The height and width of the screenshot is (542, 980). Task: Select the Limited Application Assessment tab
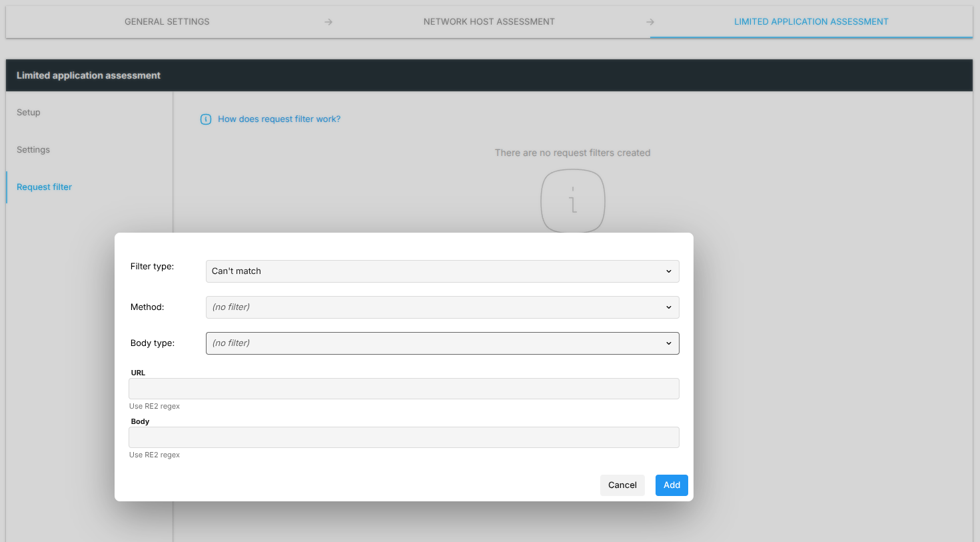(x=811, y=22)
